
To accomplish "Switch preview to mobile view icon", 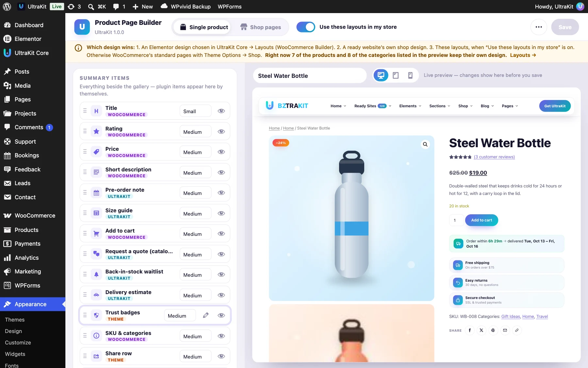I will pos(410,76).
